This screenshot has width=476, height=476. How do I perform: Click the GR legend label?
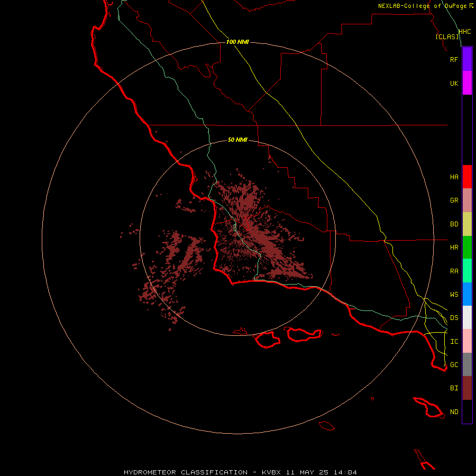click(454, 200)
